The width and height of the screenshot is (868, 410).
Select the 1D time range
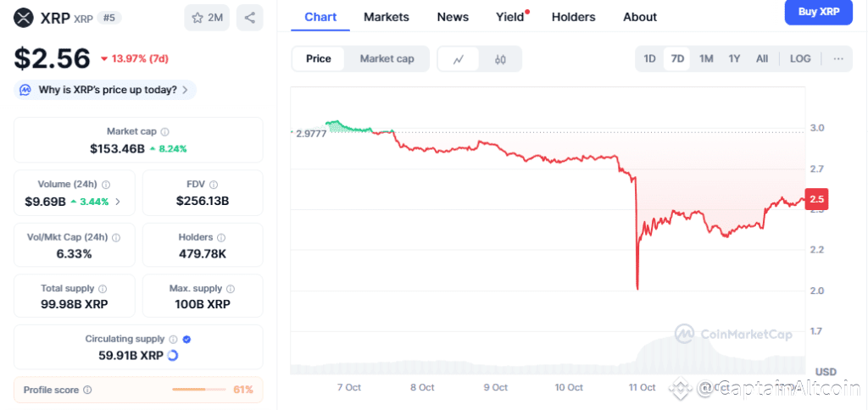pyautogui.click(x=649, y=58)
